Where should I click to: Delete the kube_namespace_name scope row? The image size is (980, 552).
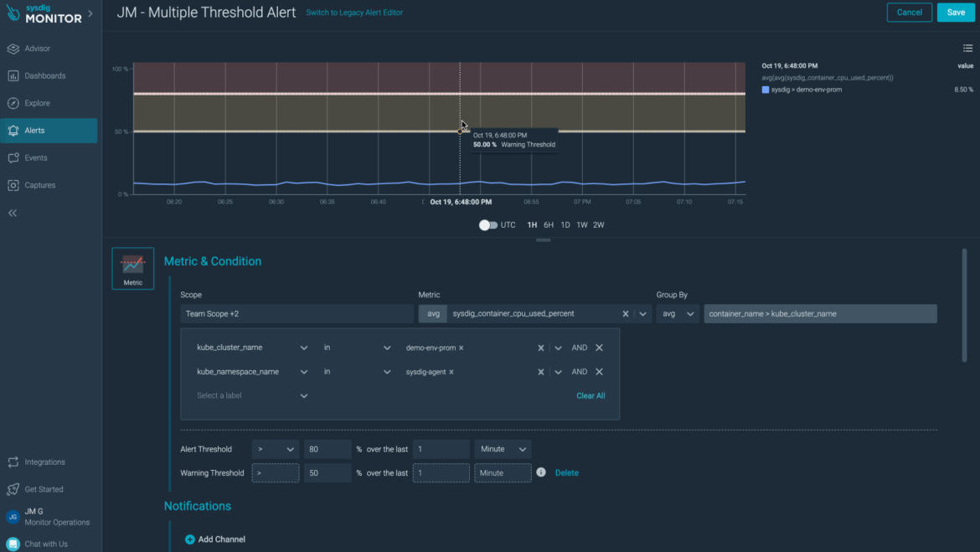pos(599,371)
